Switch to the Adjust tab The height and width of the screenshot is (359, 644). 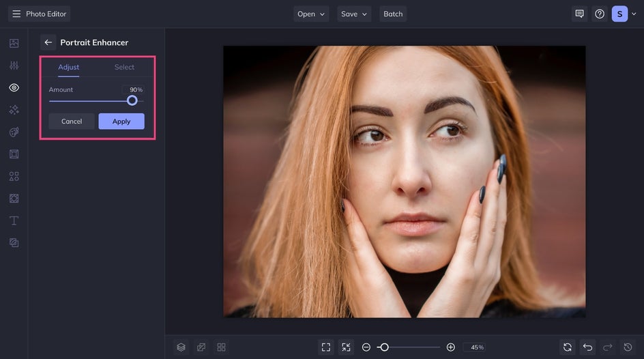69,67
